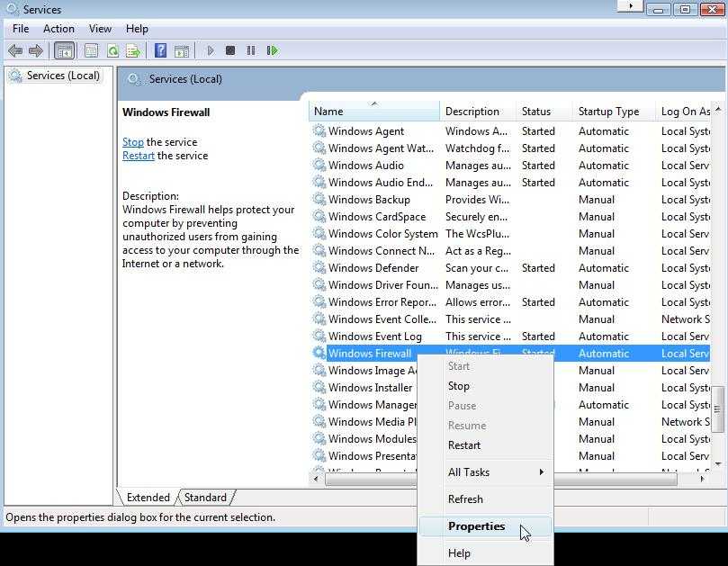Image resolution: width=728 pixels, height=566 pixels.
Task: Select the Windows Audio End... service row
Action: (x=510, y=183)
